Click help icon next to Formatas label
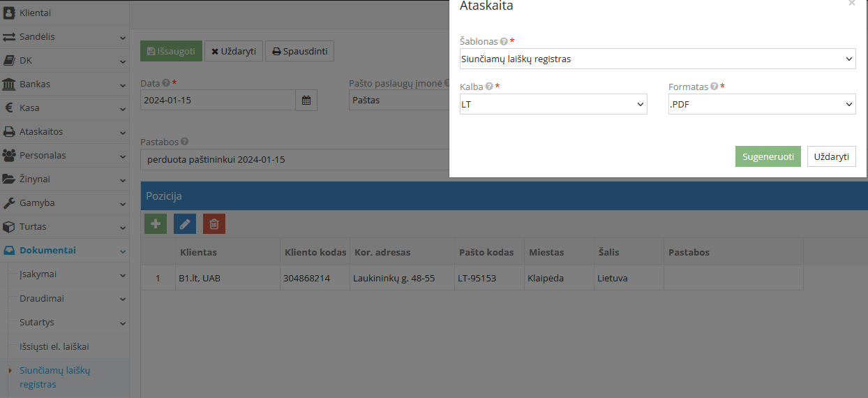This screenshot has height=398, width=868. pyautogui.click(x=714, y=87)
